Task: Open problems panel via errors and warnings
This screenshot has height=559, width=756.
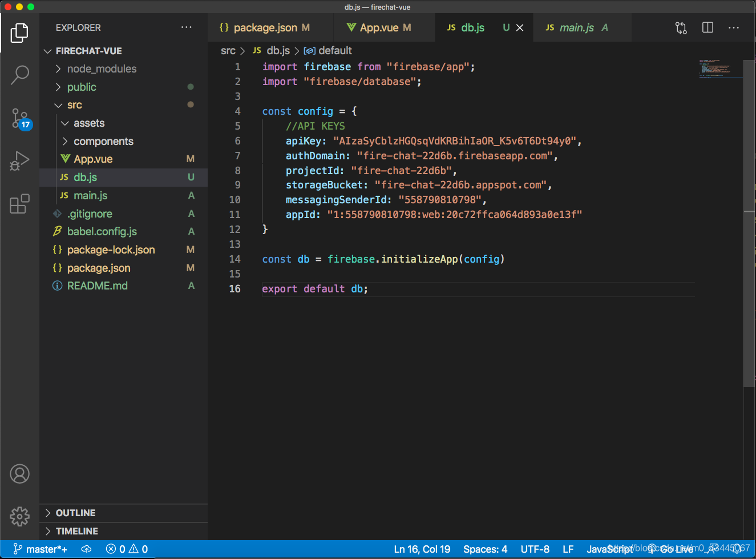Action: click(127, 549)
